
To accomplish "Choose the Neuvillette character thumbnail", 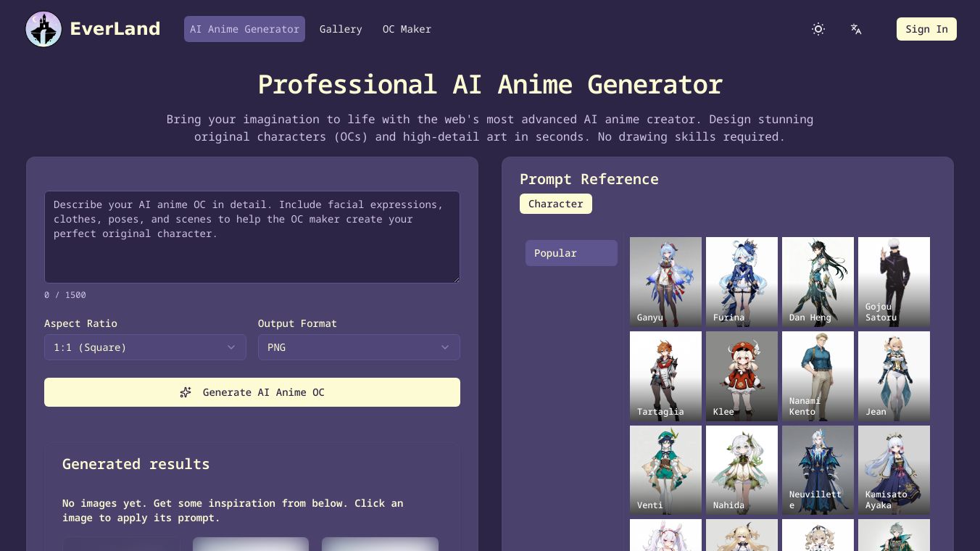I will click(x=818, y=470).
